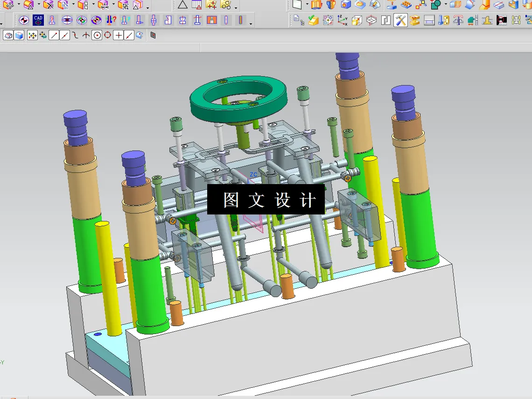Open the Mold Tools hammer icon
This screenshot has width=532, height=399.
(x=400, y=21)
